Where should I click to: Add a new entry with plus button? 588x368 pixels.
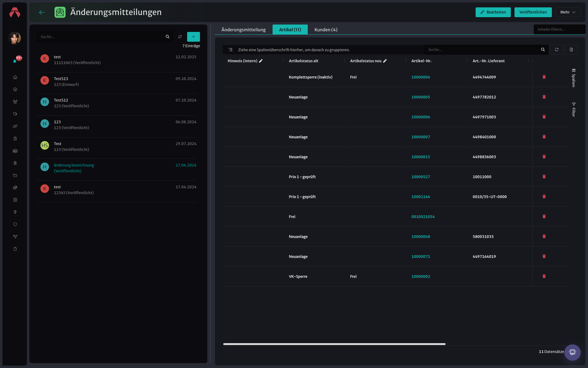coord(194,37)
